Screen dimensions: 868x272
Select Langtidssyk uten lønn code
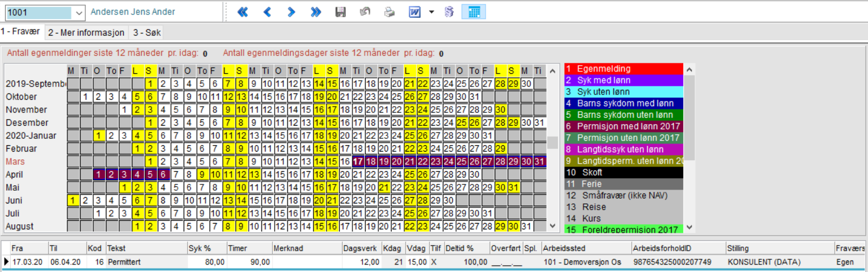623,149
